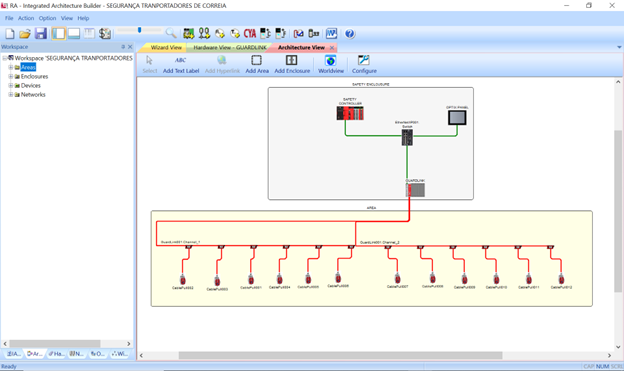The width and height of the screenshot is (624, 371).
Task: Close the Architecture View tab
Action: [x=332, y=48]
